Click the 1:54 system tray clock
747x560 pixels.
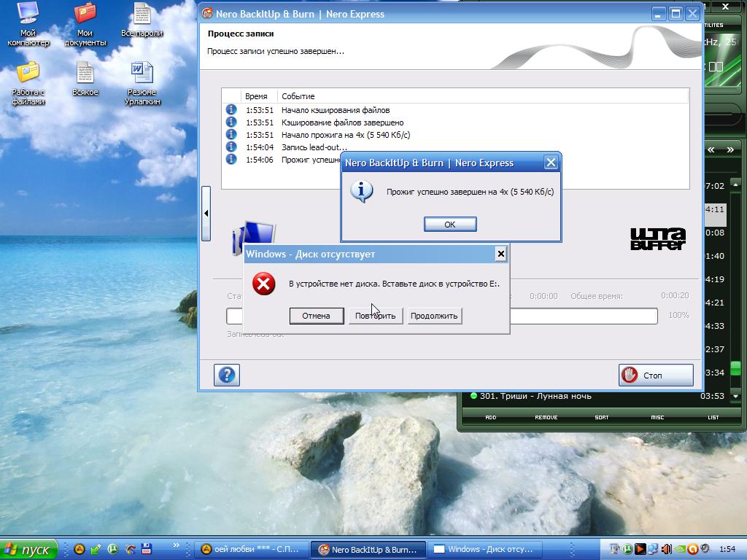(727, 549)
